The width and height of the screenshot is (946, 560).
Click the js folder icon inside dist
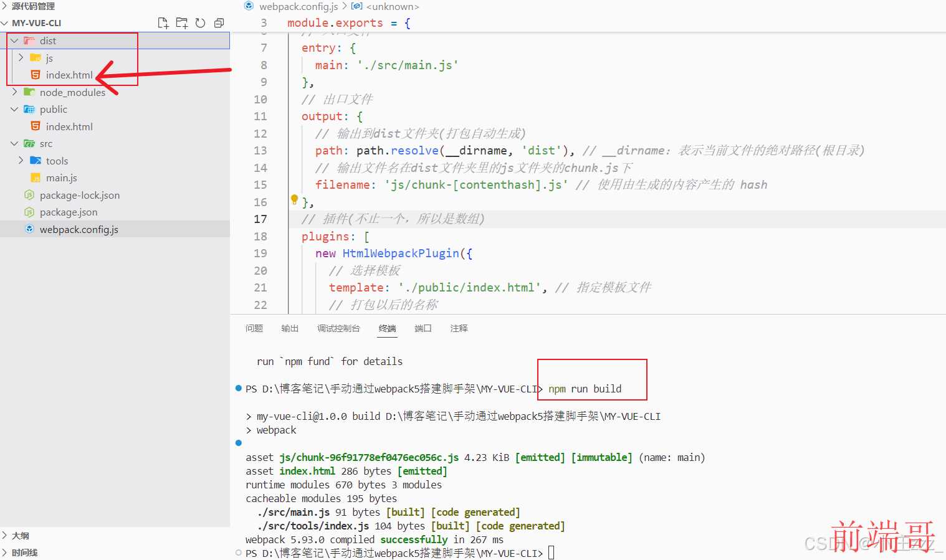click(x=36, y=58)
